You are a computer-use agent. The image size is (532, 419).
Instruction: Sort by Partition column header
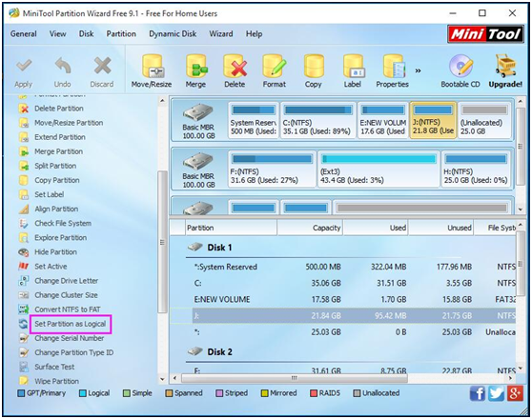coord(231,228)
